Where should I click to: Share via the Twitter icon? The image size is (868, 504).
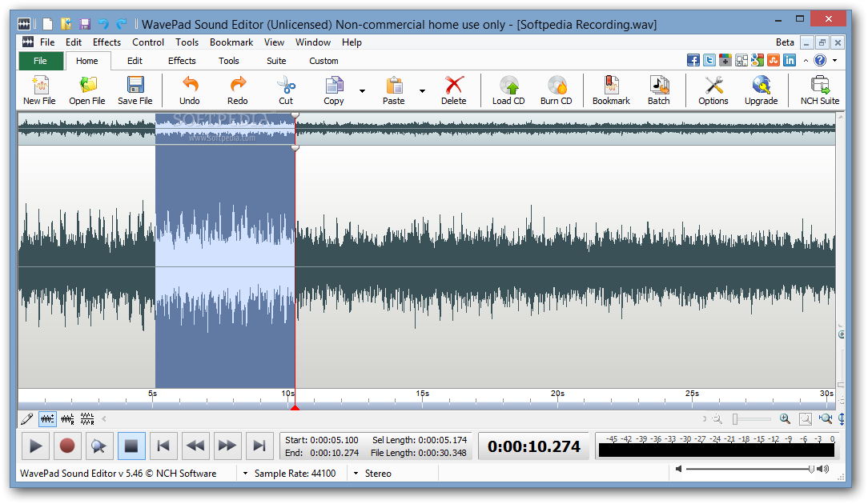click(x=709, y=60)
